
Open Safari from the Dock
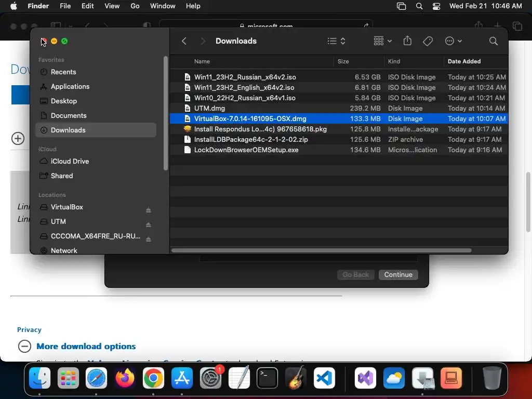(x=96, y=378)
